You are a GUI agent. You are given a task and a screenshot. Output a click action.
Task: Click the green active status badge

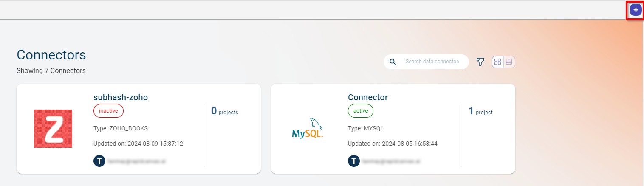point(361,111)
